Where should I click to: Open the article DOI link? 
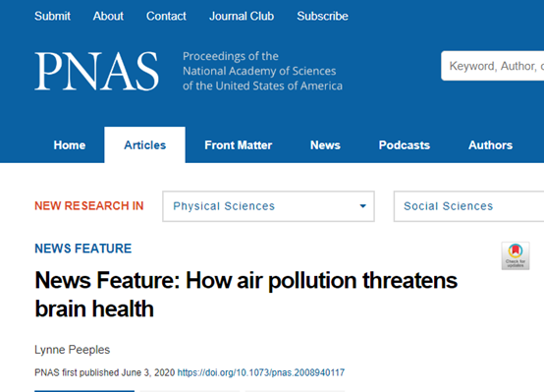pos(261,372)
